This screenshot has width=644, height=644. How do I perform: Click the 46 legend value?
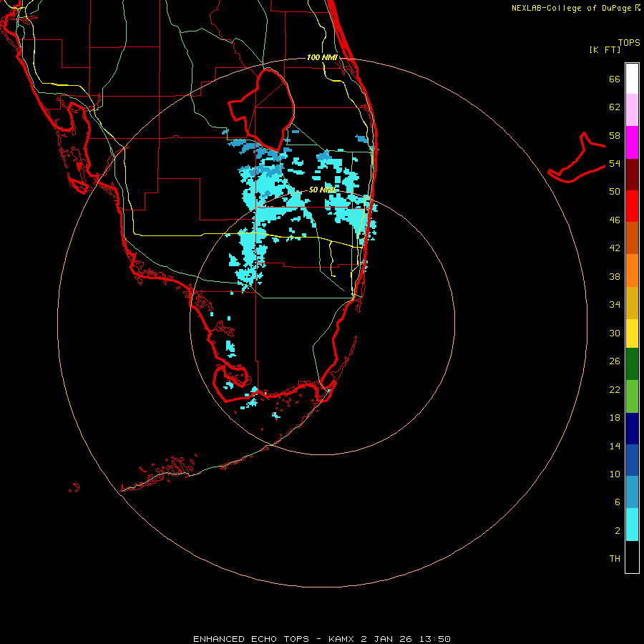point(615,220)
